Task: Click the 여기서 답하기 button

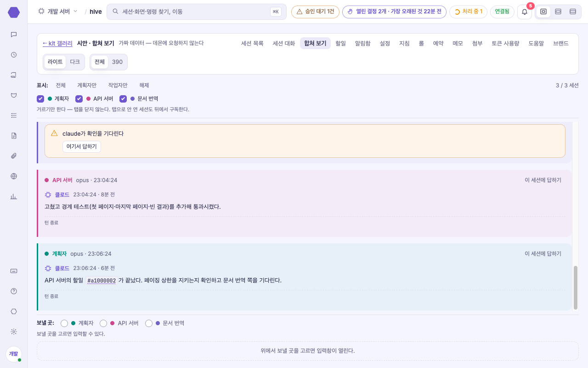Action: (82, 147)
